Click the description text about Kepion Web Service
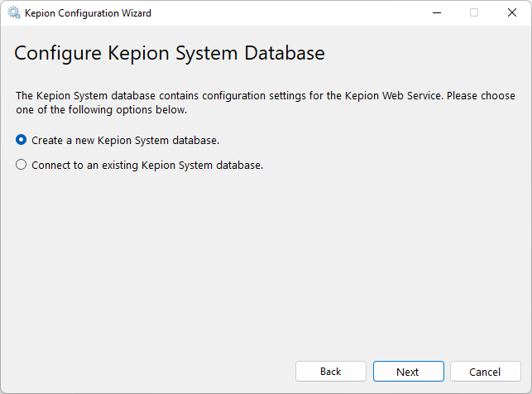532x394 pixels. click(x=266, y=103)
